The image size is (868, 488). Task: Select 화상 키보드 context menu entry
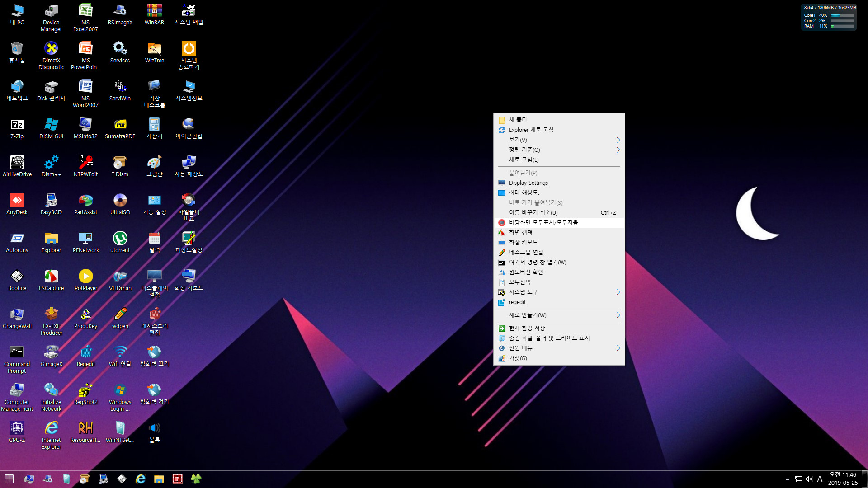tap(559, 242)
